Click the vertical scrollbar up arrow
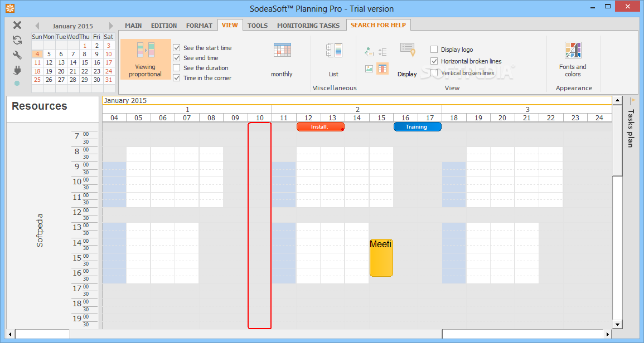Viewport: 644px width, 343px height. (x=617, y=100)
